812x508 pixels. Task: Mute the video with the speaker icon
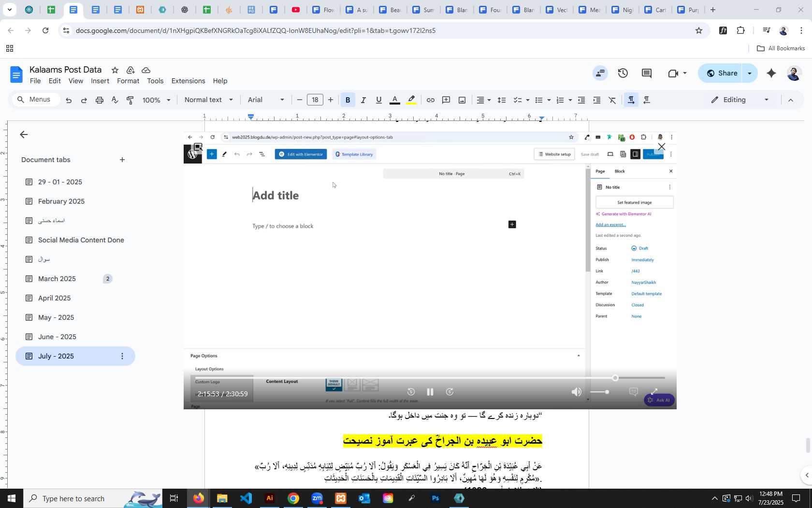click(577, 392)
